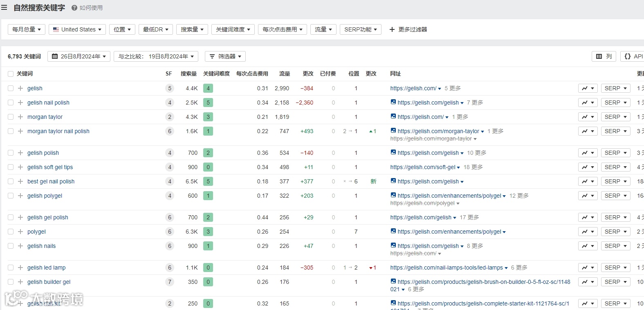Open URL https://gelish.com/soft-gel

[x=423, y=167]
